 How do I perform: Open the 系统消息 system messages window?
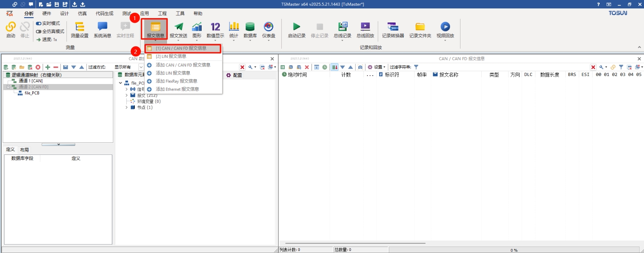pyautogui.click(x=102, y=29)
